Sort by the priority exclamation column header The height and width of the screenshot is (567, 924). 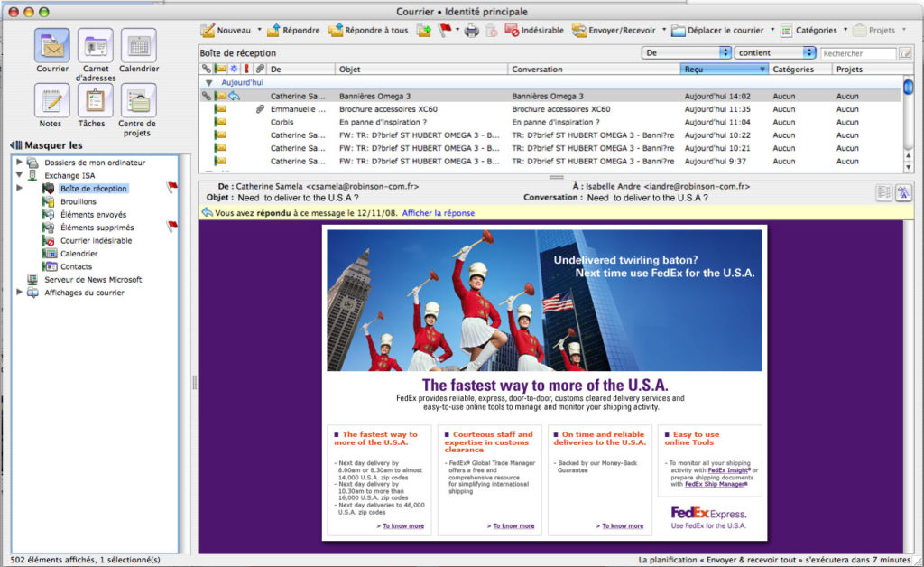tap(247, 69)
